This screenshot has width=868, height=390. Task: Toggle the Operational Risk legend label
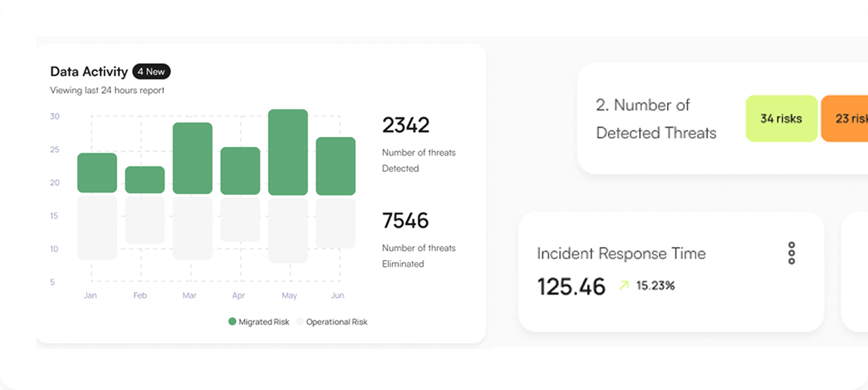point(336,322)
